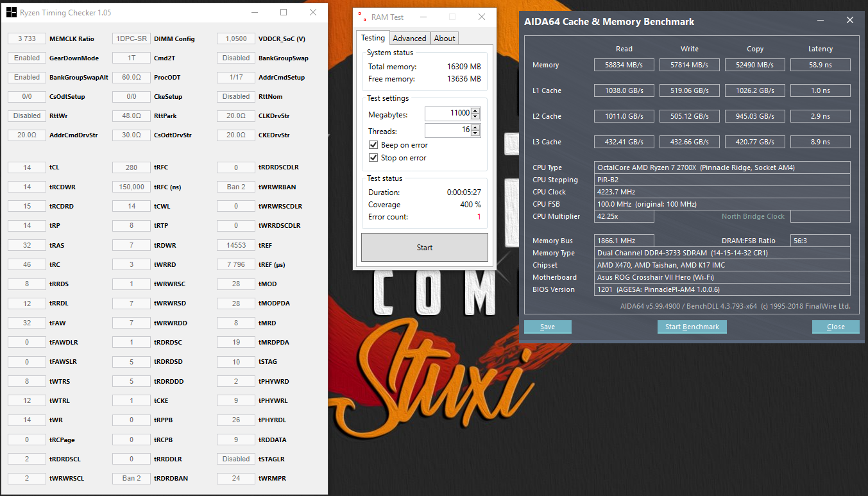Toggle the Beep on error checkbox
The image size is (868, 496).
pos(373,145)
